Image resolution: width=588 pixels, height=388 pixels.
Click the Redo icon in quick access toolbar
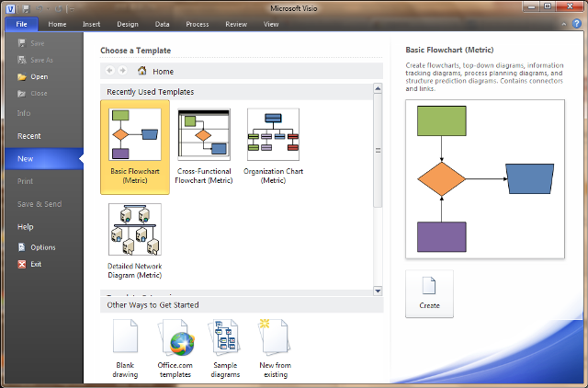point(58,8)
